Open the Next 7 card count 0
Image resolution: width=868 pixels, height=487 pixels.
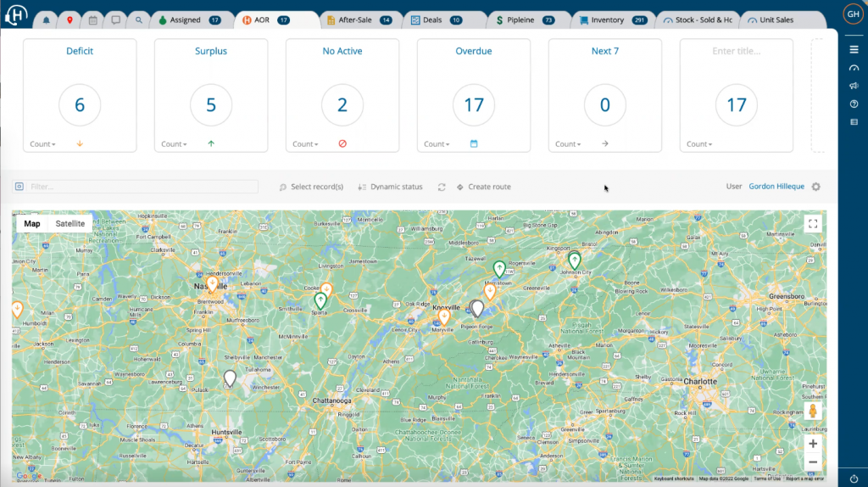tap(605, 104)
